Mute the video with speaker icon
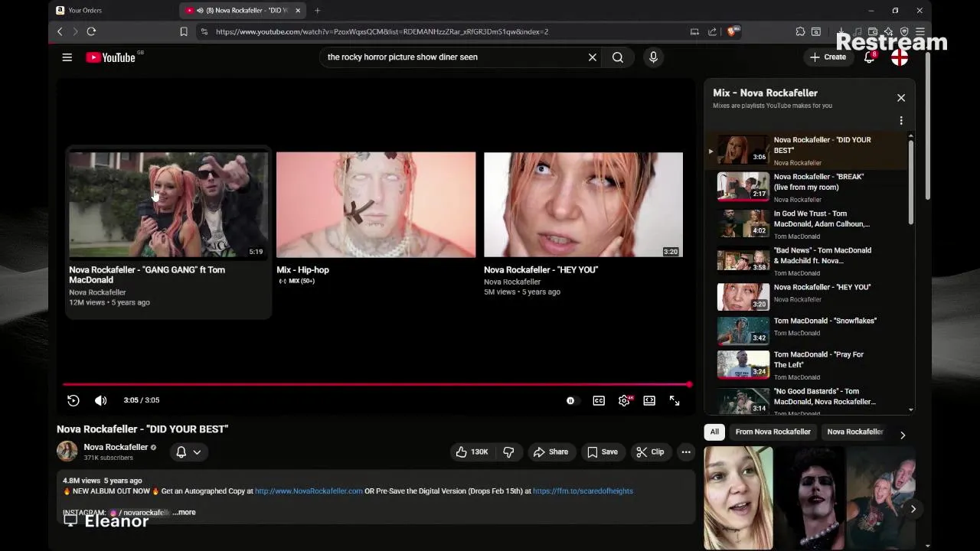The image size is (980, 551). pos(100,400)
